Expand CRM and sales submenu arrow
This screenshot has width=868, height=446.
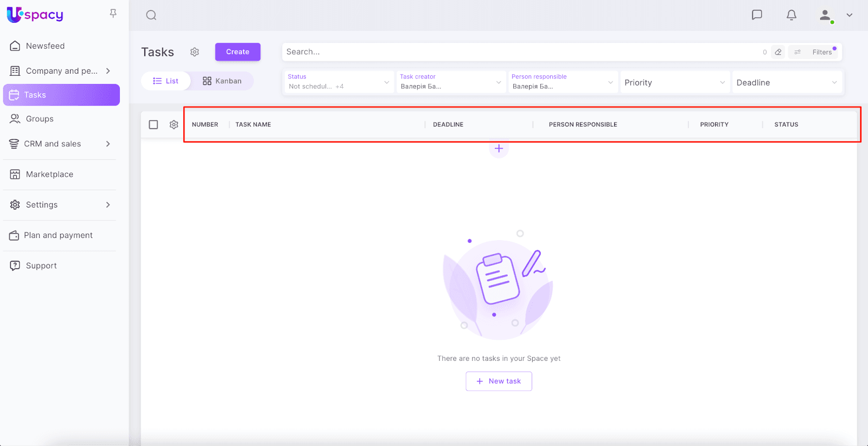108,144
